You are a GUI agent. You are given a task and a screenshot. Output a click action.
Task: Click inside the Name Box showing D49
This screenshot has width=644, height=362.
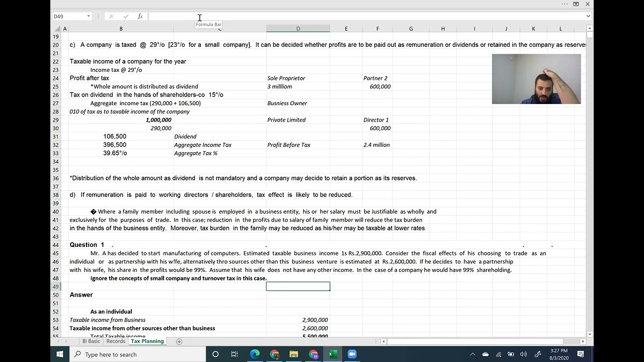coord(68,16)
